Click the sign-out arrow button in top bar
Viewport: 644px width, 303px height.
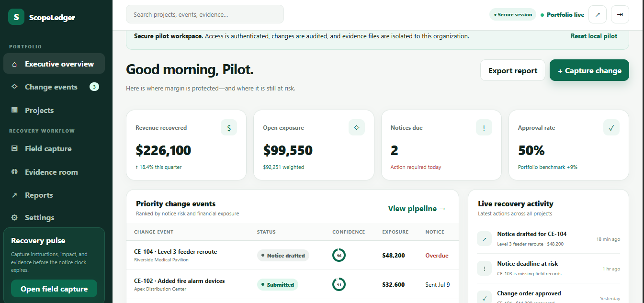pos(620,14)
